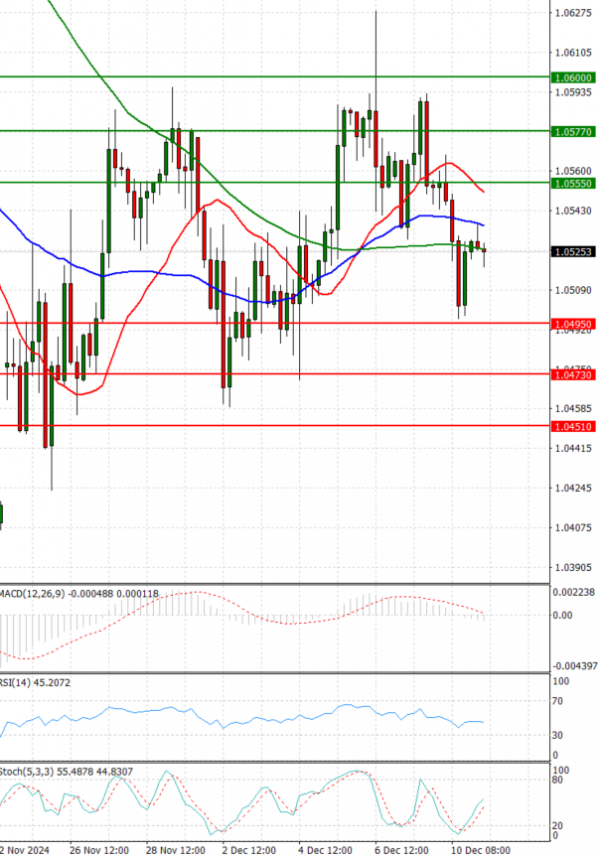Click the RSI scale value 70
Image resolution: width=600 pixels, height=857 pixels.
coord(557,701)
